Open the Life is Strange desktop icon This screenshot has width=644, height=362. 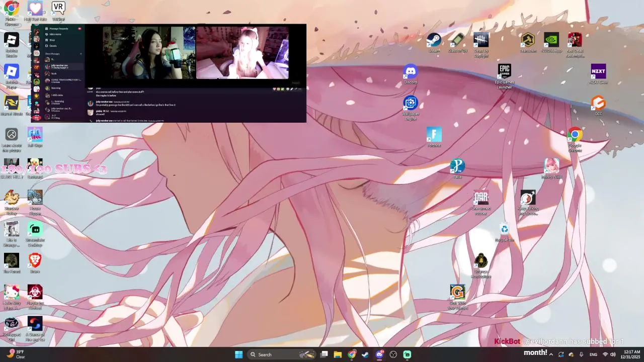tap(11, 235)
